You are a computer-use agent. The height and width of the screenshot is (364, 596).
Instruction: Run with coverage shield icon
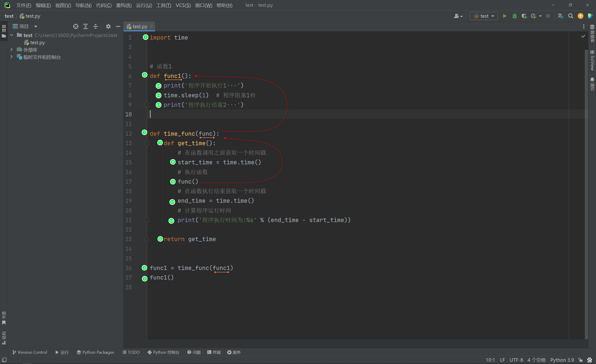[x=524, y=16]
